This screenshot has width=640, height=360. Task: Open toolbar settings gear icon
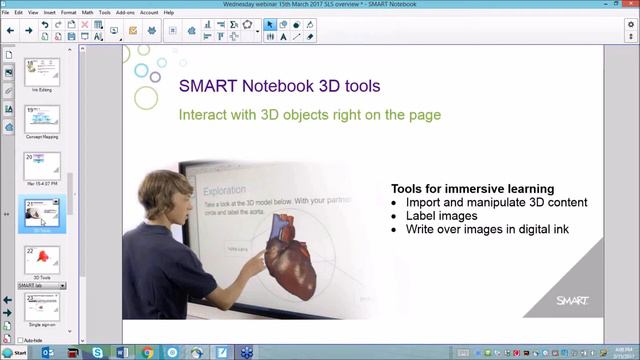tap(631, 24)
